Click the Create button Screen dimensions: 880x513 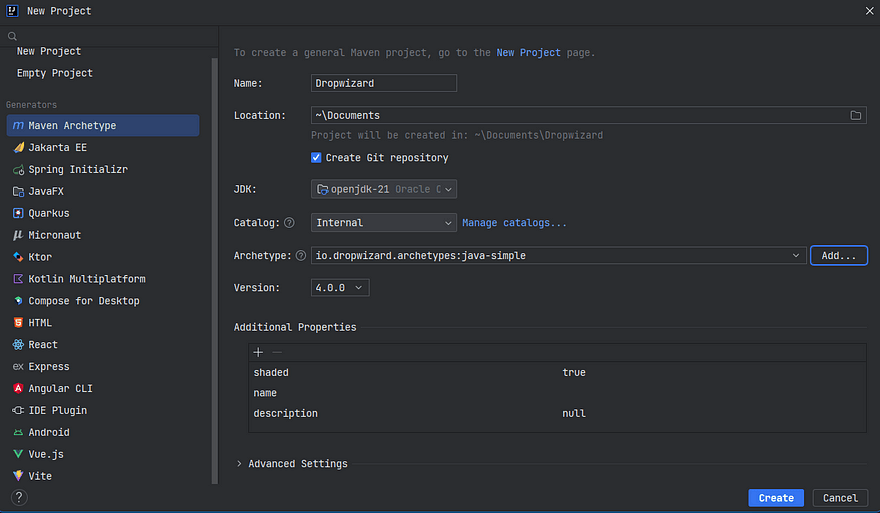coord(775,497)
